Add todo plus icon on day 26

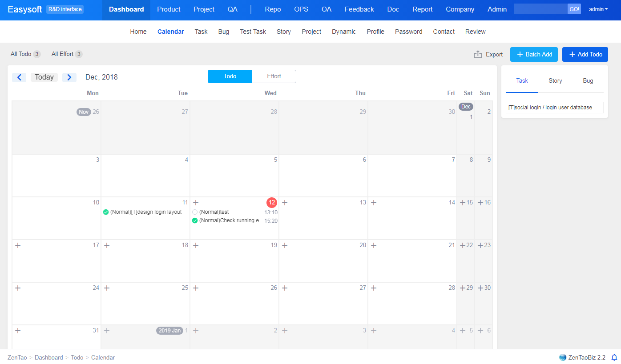coord(196,288)
